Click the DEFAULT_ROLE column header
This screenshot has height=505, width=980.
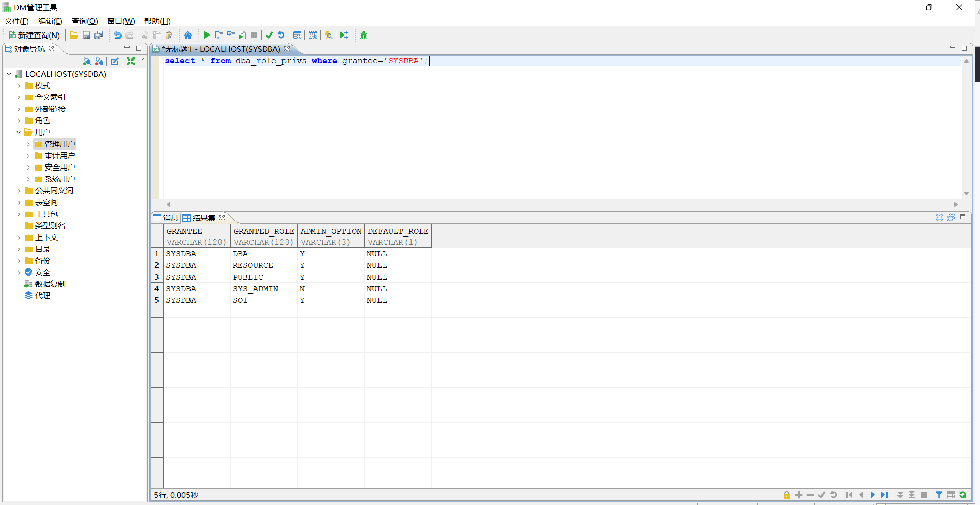(x=398, y=236)
